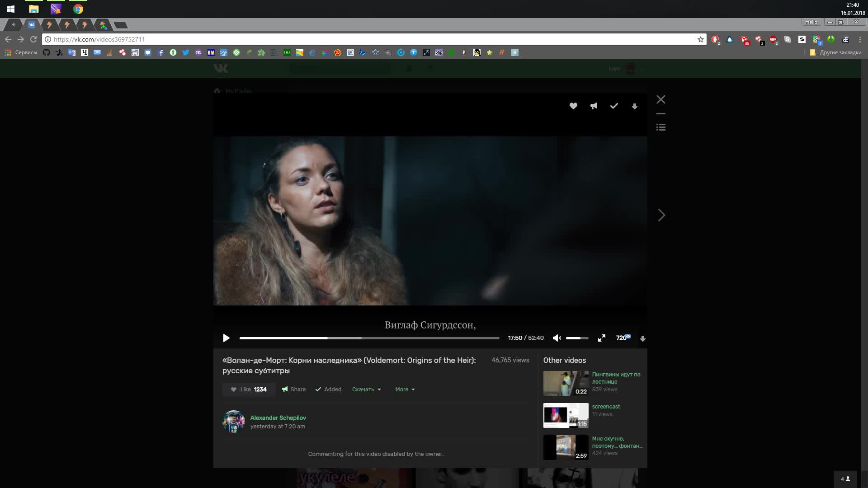Viewport: 868px width, 488px height.
Task: Open the Мне скучно, поэтому фонтан video
Action: point(617,442)
